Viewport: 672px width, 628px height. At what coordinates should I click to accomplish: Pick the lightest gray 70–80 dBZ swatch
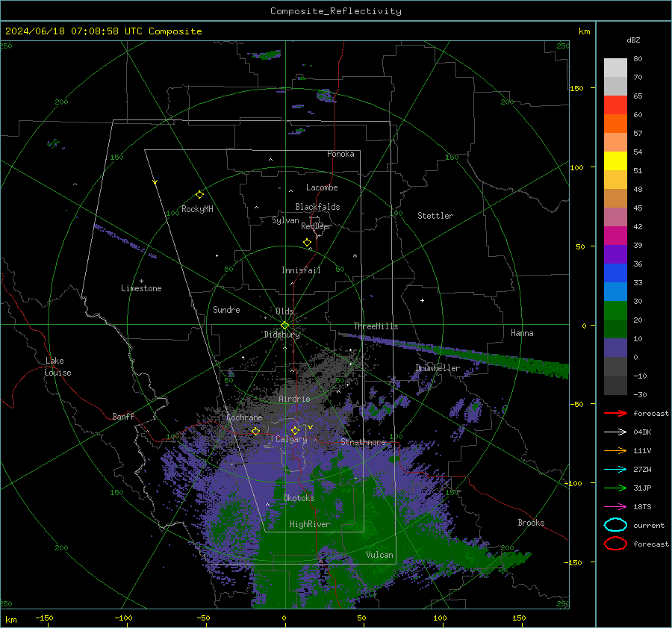[615, 68]
